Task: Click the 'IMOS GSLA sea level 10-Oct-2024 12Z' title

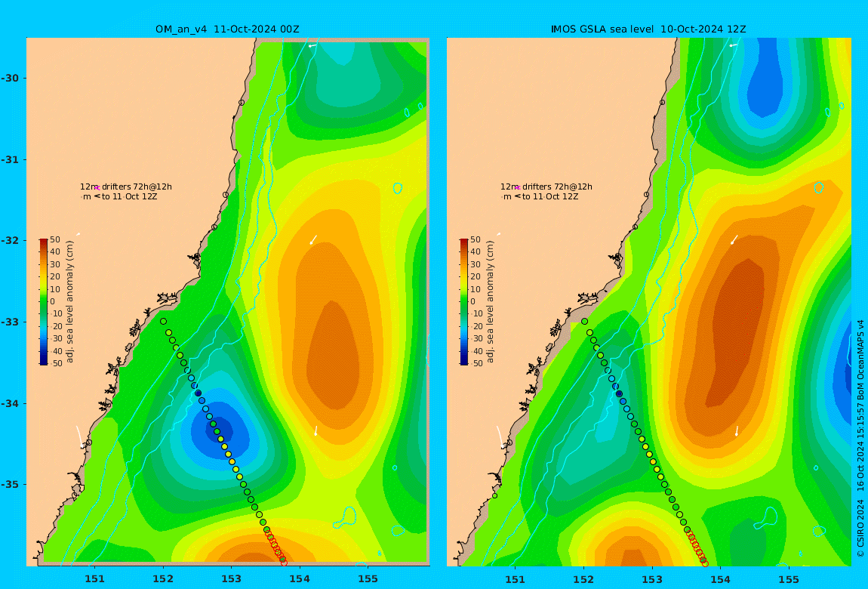Action: point(648,29)
